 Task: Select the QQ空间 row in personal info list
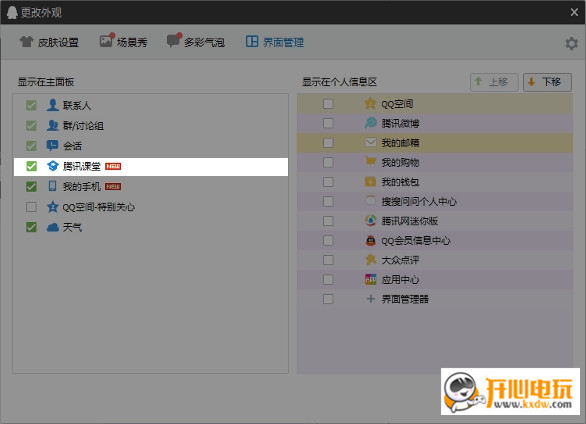click(435, 103)
